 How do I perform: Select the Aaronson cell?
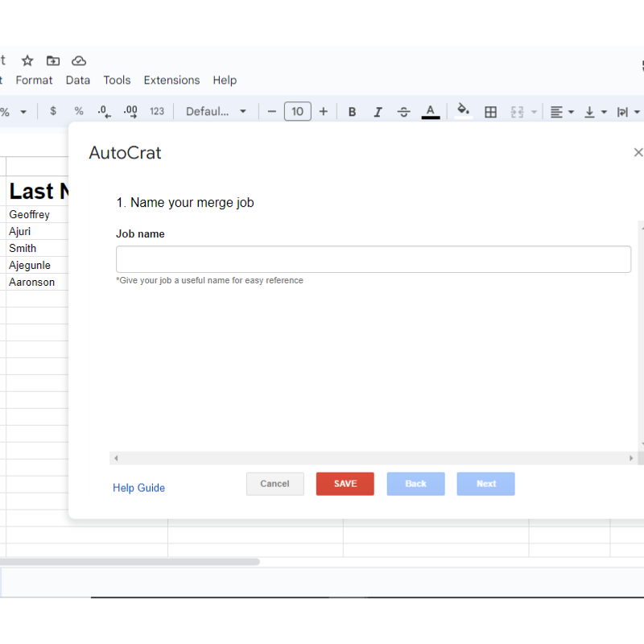click(x=37, y=282)
